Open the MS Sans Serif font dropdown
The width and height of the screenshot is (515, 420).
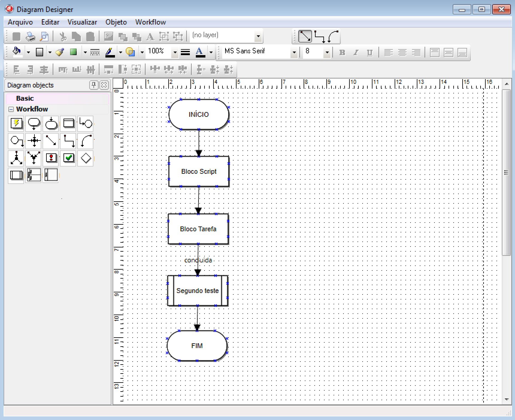click(294, 52)
